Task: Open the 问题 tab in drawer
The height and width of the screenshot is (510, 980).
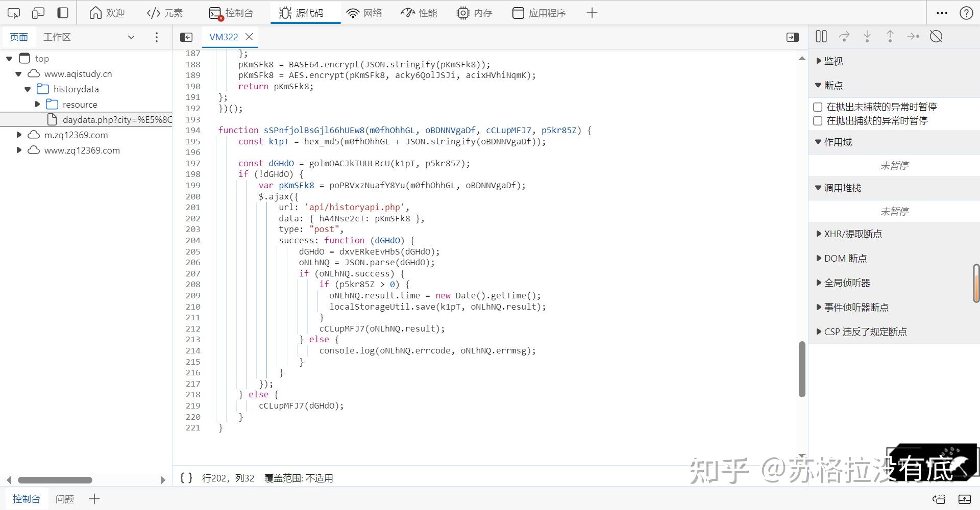Action: pos(64,498)
